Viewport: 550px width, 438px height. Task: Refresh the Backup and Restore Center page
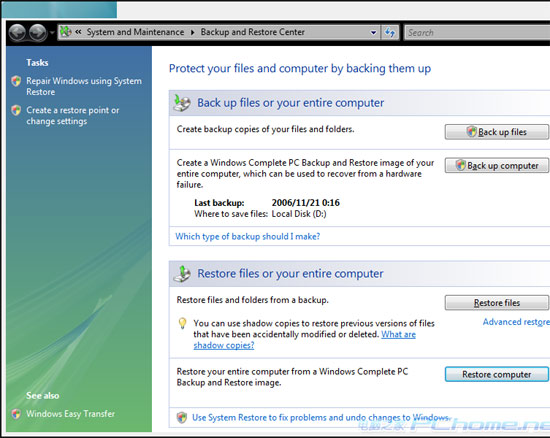click(390, 33)
